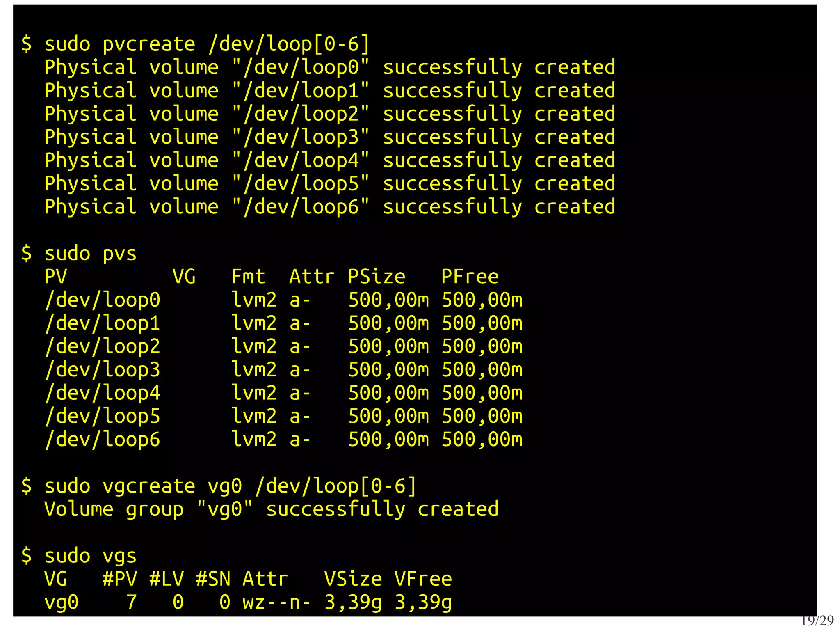Click the PFree value of /dev/loop6

click(x=482, y=440)
